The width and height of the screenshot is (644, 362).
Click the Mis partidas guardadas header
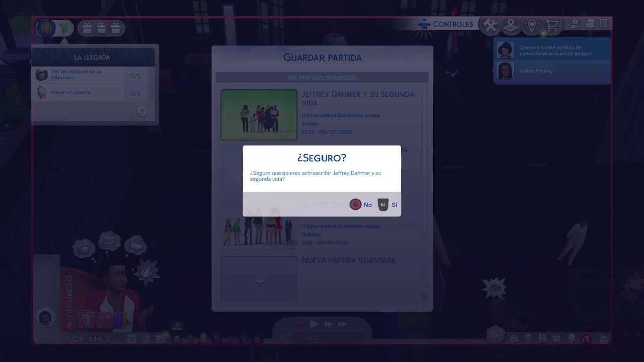322,78
